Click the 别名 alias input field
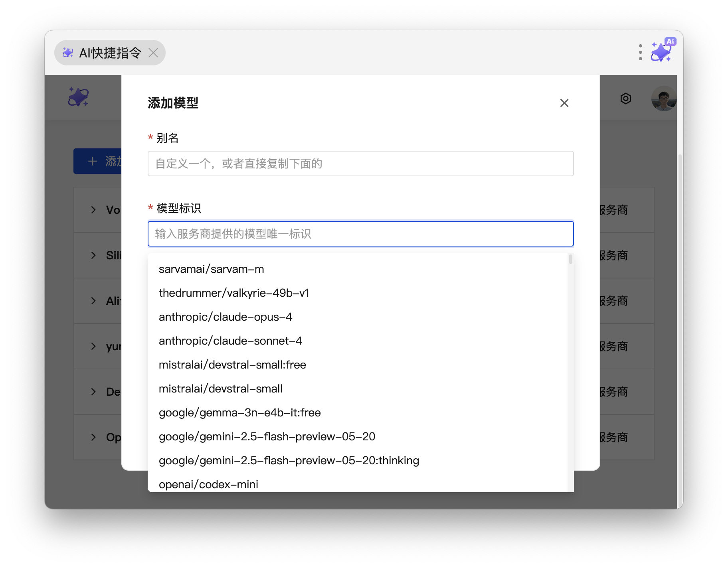728x568 pixels. 360,164
